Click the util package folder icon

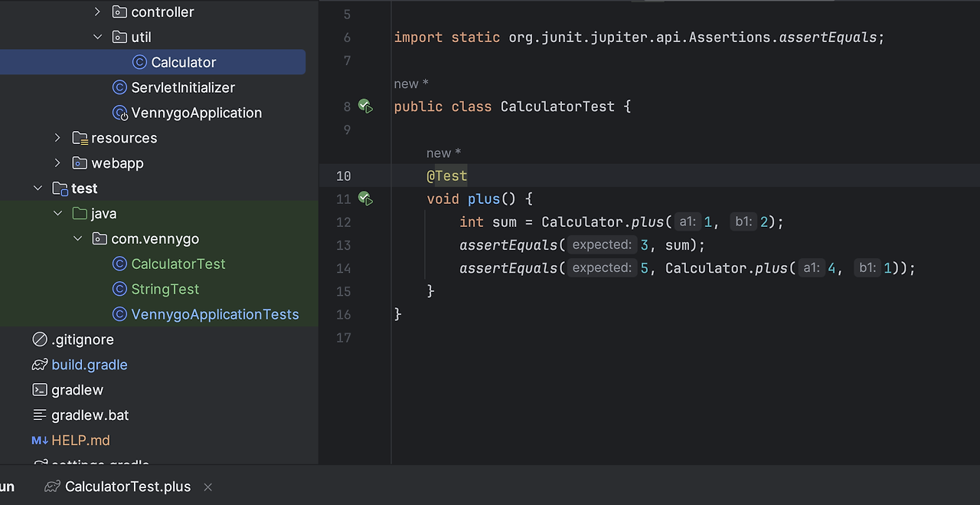click(119, 37)
